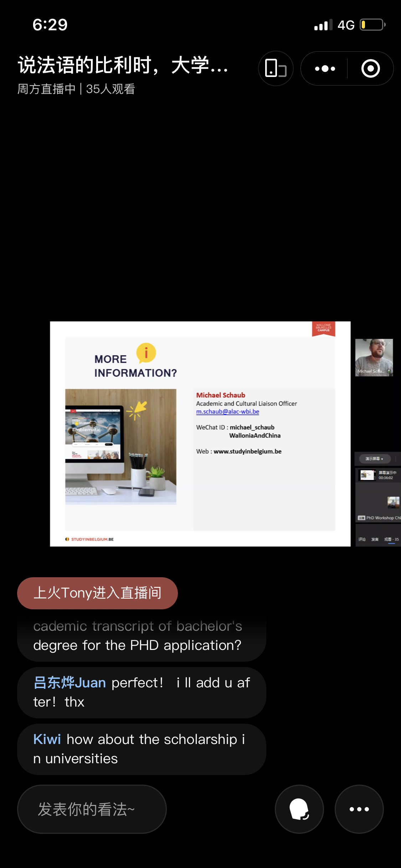Tap the comment input field 发表你的看法
401x868 pixels.
[x=92, y=809]
